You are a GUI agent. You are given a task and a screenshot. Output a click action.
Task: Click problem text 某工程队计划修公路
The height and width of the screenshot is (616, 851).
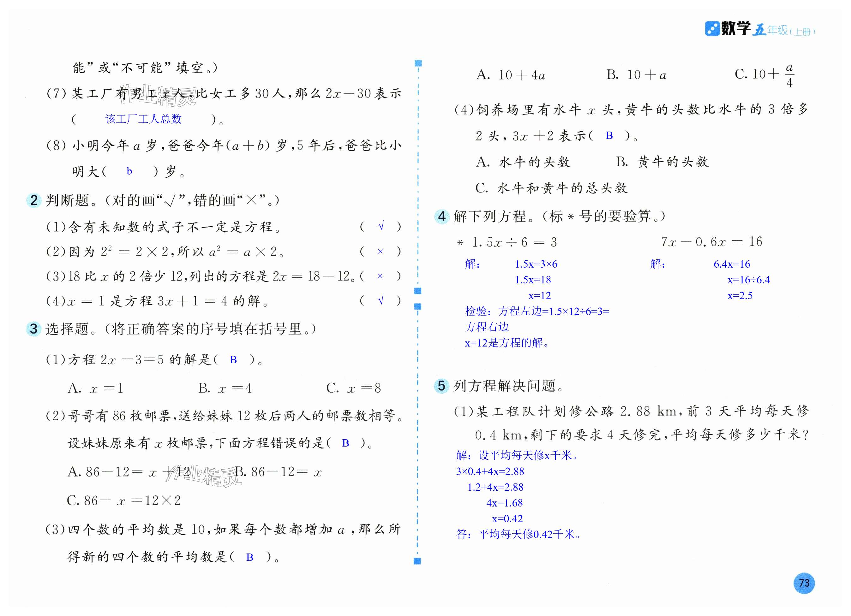tap(632, 411)
